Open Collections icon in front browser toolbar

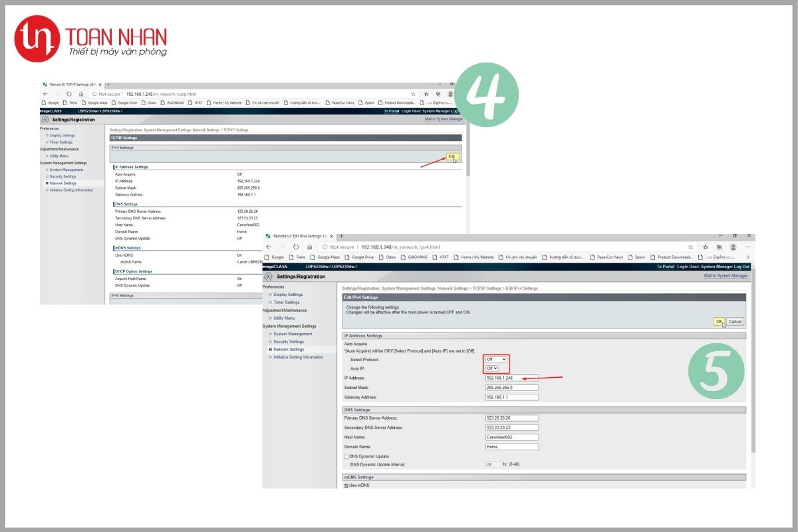click(719, 247)
